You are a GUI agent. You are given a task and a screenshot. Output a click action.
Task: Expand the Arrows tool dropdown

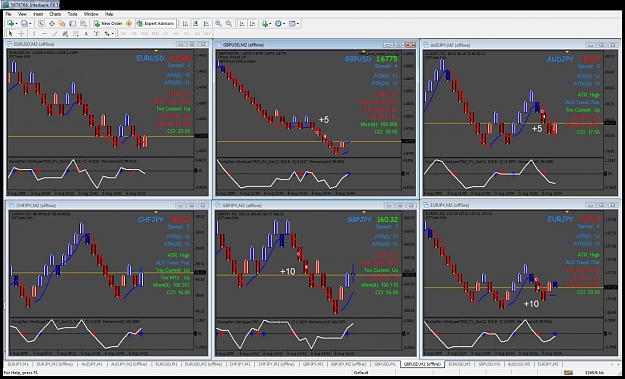click(113, 33)
